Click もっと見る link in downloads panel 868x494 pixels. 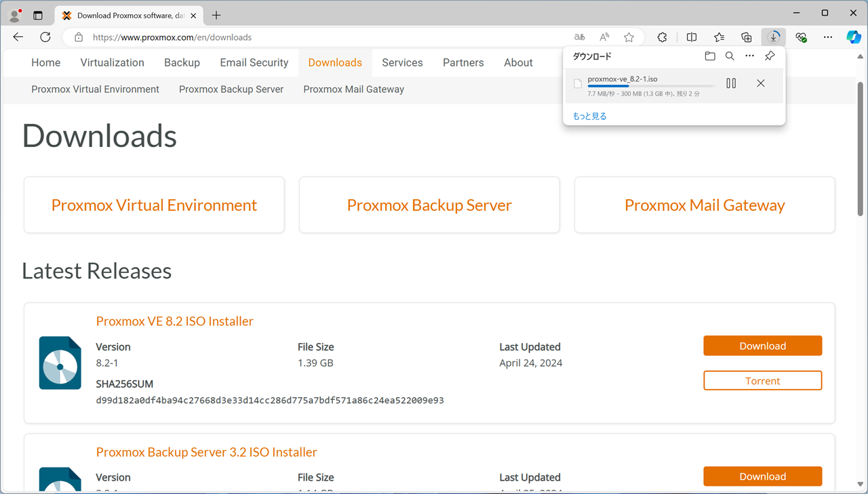(x=589, y=116)
